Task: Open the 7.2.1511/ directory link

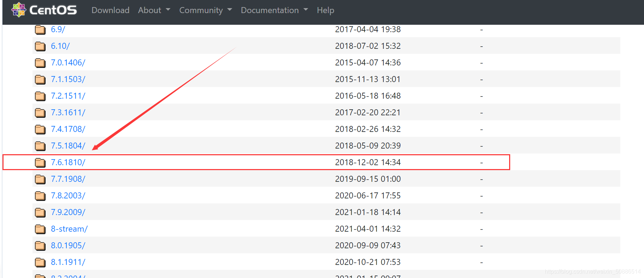Action: 68,96
